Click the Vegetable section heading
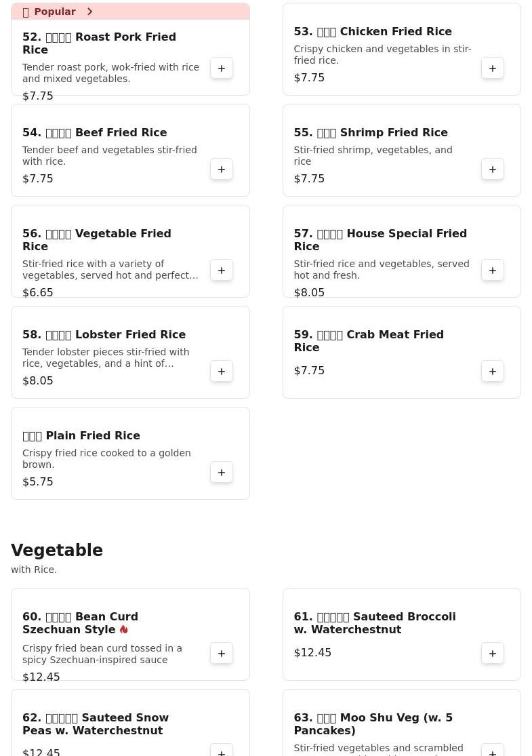The width and height of the screenshot is (532, 756). 57,550
